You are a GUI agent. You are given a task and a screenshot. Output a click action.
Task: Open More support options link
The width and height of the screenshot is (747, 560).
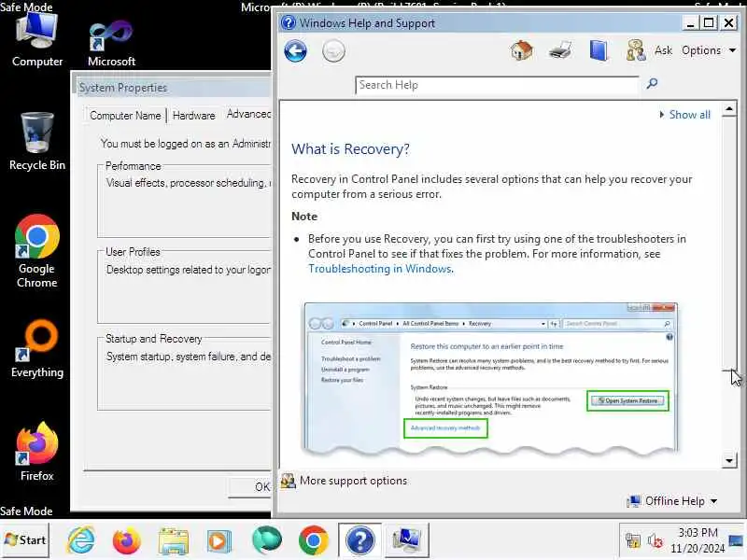tap(354, 481)
